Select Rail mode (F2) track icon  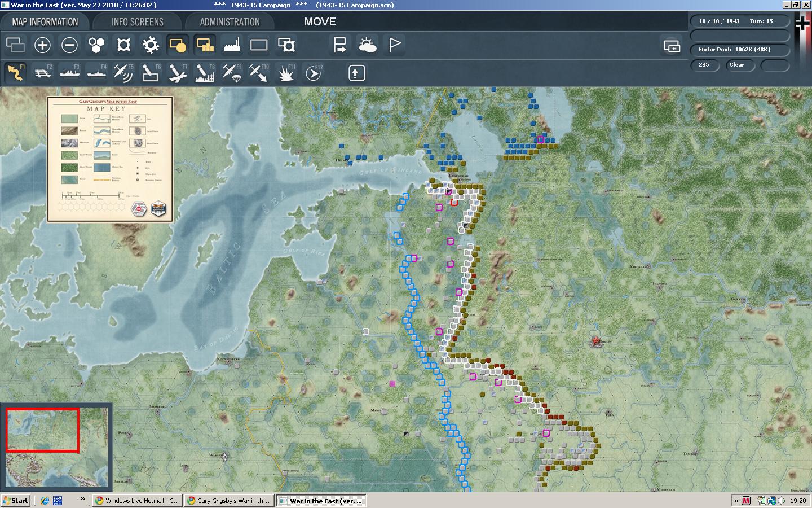coord(42,73)
